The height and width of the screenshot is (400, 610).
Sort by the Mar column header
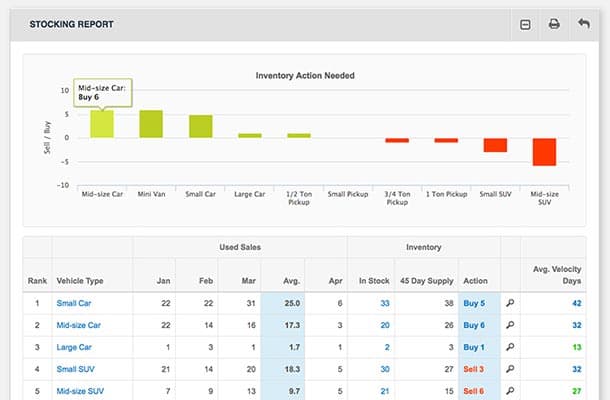tap(248, 281)
